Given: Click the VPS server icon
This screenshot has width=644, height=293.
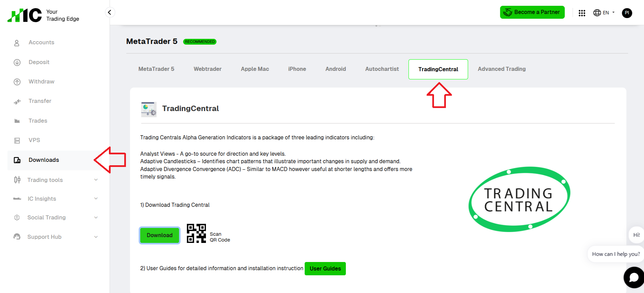Looking at the screenshot, I should [17, 140].
